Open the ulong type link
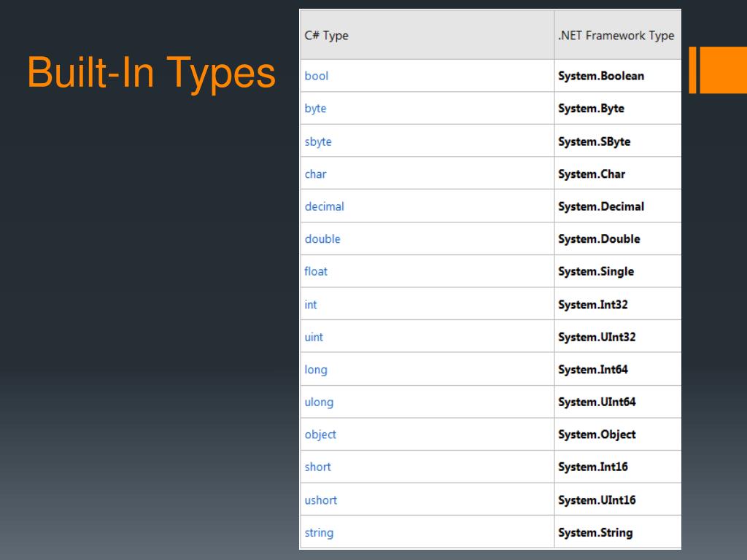The height and width of the screenshot is (560, 747). 319,402
